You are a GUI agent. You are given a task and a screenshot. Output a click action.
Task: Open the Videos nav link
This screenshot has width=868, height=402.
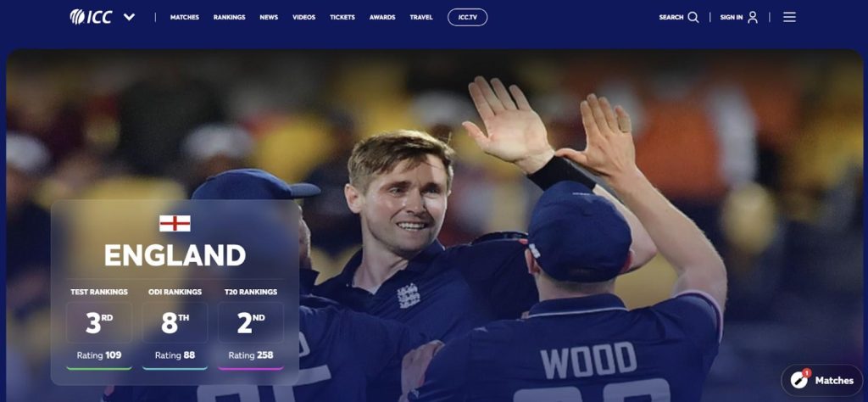(x=304, y=17)
